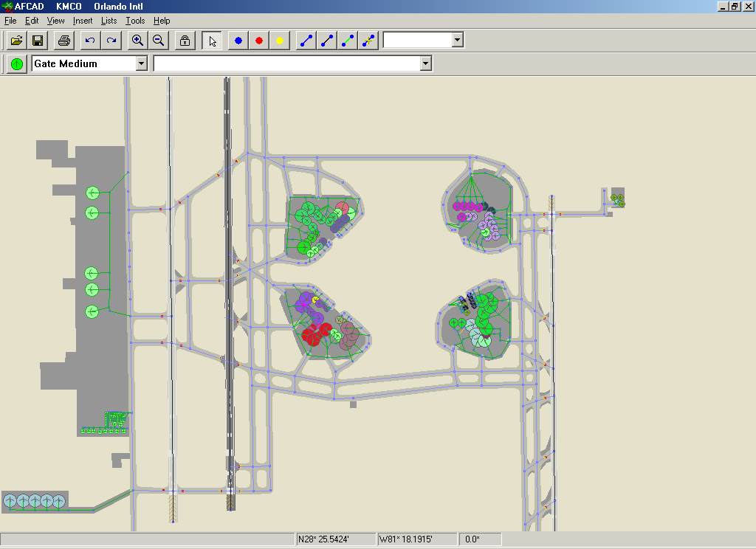756x549 pixels.
Task: Zoom in with the magnifier plus icon
Action: click(x=137, y=41)
